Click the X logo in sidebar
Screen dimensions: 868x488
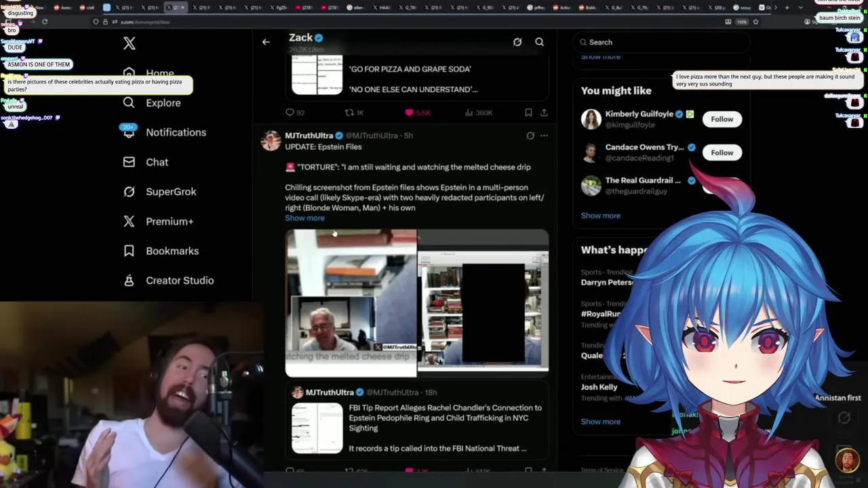130,43
